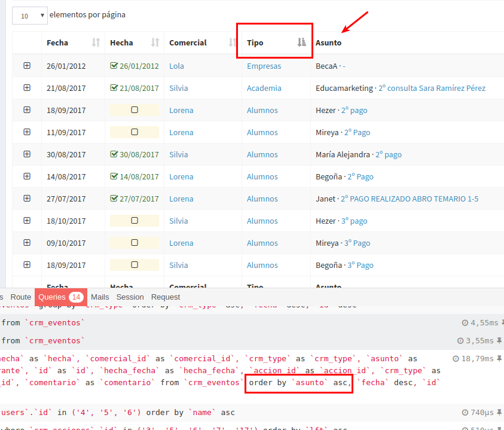Uncheck done checkbox dated 27/07/2017
Image resolution: width=504 pixels, height=430 pixels.
[114, 199]
